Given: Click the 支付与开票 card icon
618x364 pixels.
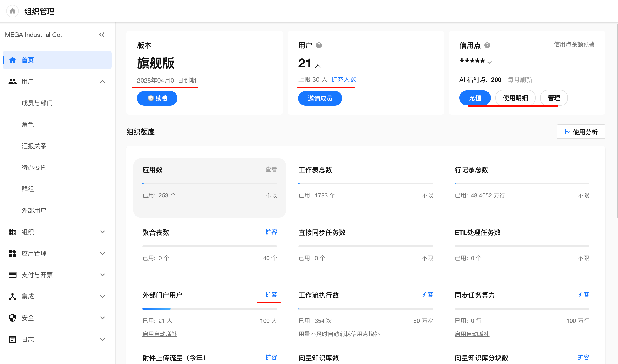Looking at the screenshot, I should pyautogui.click(x=13, y=275).
